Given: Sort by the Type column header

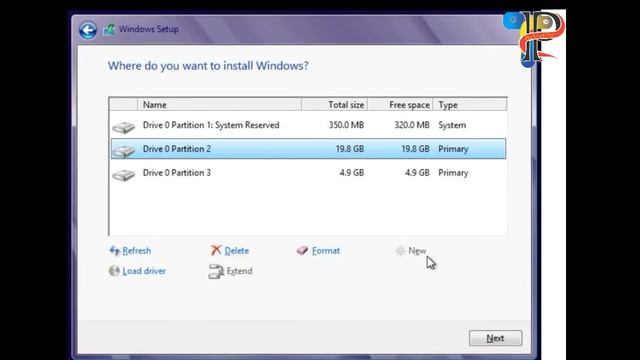Looking at the screenshot, I should click(x=470, y=104).
